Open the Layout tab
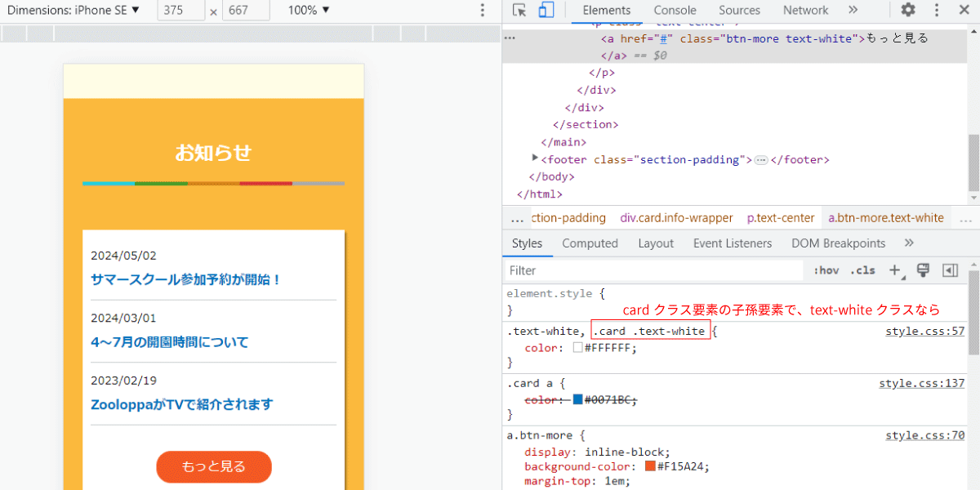 (656, 243)
